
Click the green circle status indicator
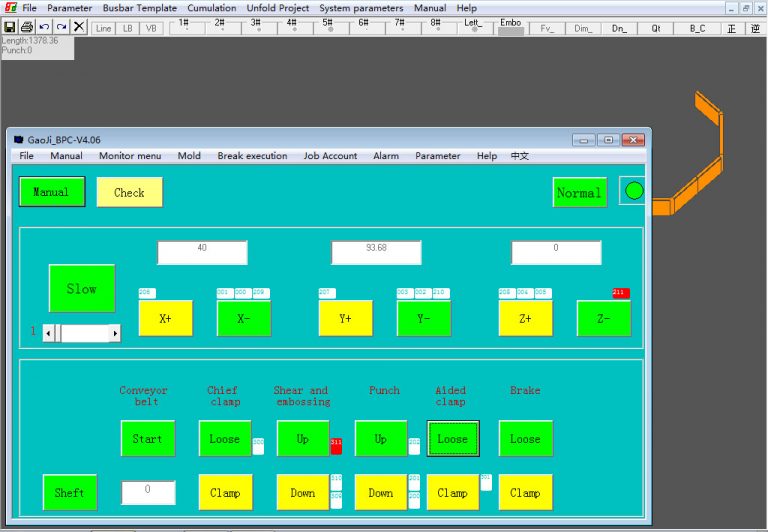(633, 191)
